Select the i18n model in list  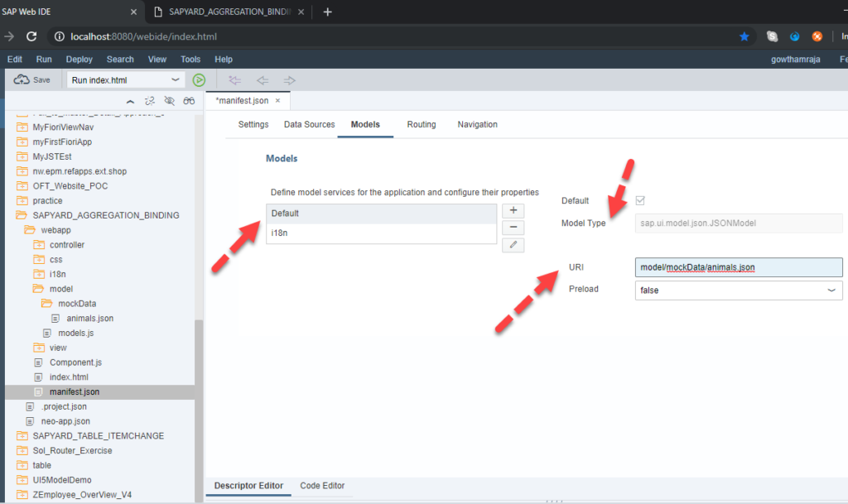click(381, 233)
